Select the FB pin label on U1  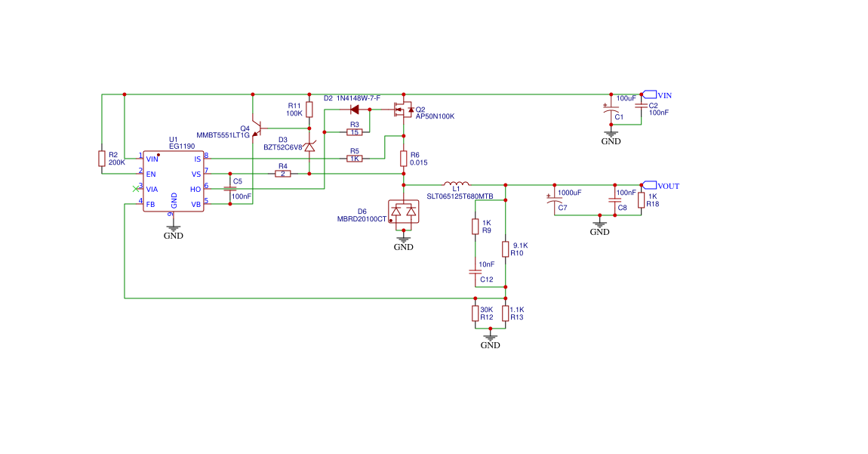(x=151, y=204)
